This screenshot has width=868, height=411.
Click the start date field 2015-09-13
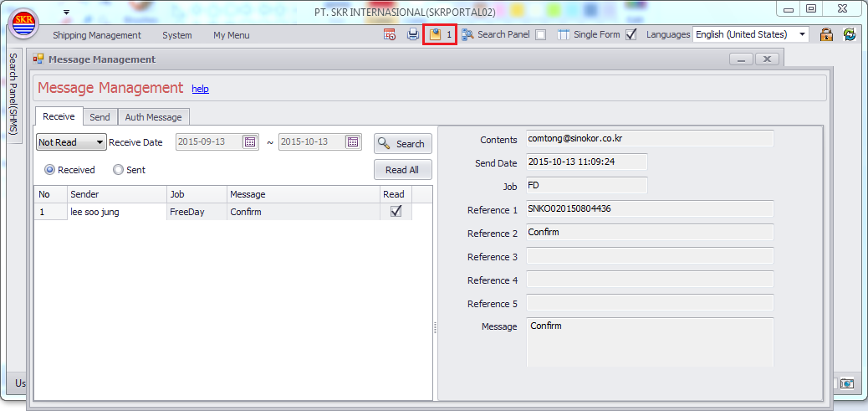tap(210, 141)
